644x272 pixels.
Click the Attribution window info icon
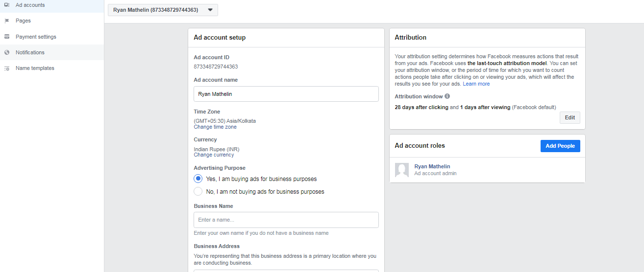pos(447,96)
